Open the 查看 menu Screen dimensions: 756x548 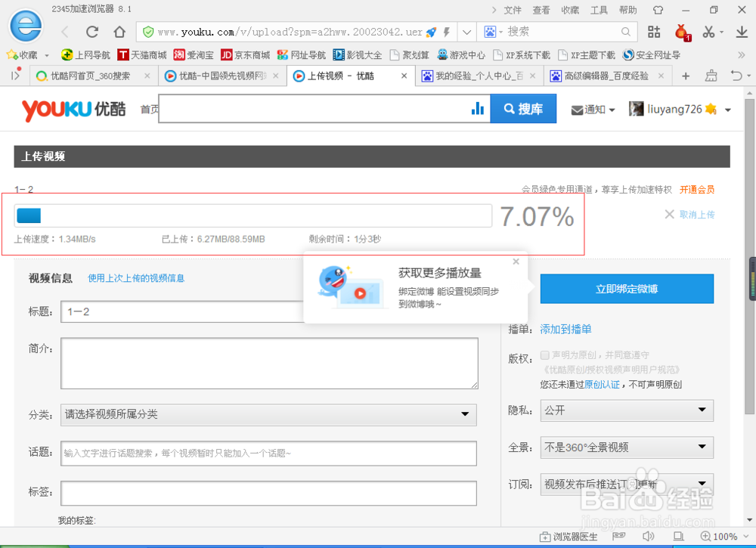click(x=541, y=10)
